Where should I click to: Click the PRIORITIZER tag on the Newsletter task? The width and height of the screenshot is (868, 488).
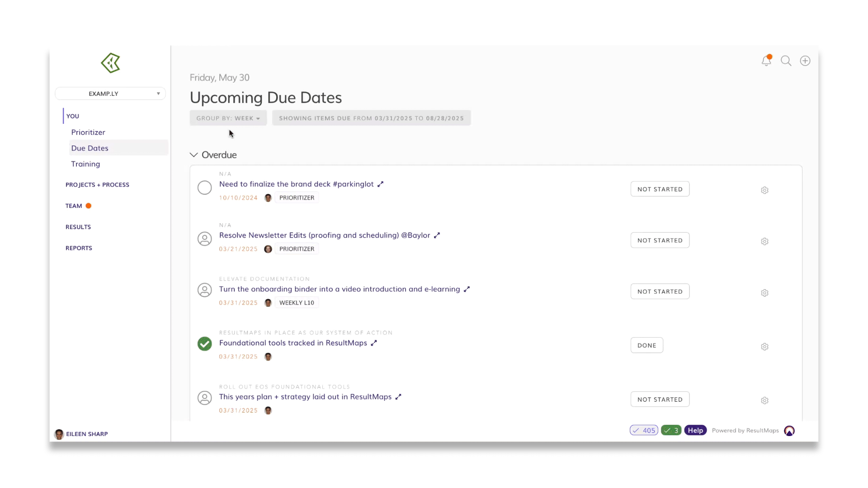point(297,249)
